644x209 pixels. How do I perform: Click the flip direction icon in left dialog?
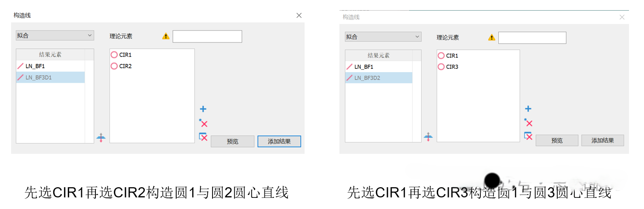pos(101,138)
